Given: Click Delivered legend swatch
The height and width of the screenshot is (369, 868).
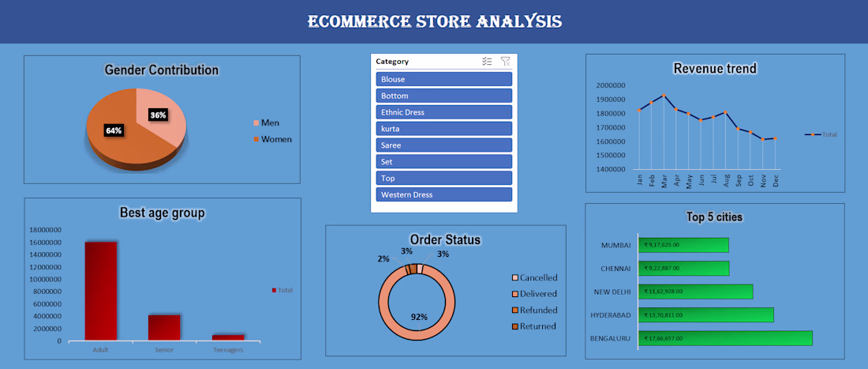Looking at the screenshot, I should coord(514,294).
